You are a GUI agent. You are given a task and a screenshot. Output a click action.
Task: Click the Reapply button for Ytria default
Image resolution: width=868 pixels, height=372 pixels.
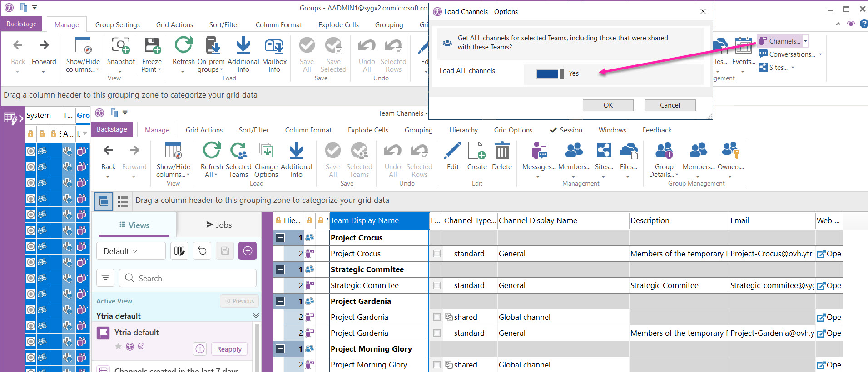click(x=229, y=349)
